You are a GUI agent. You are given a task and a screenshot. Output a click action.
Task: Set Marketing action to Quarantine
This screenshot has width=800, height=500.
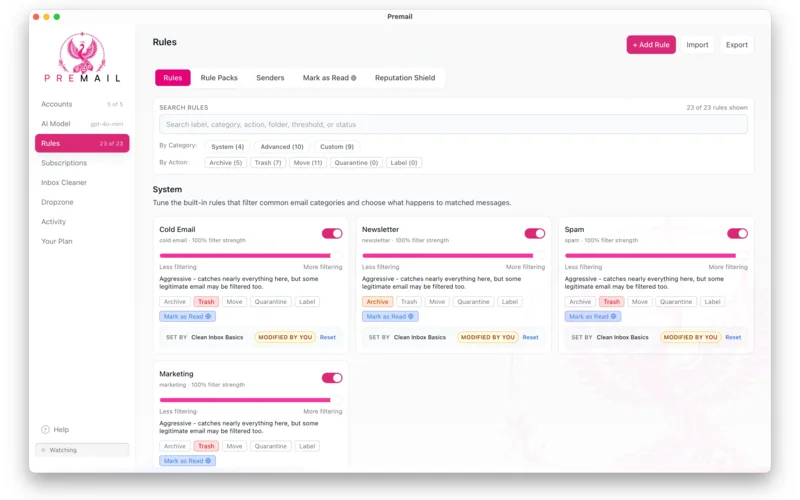270,446
